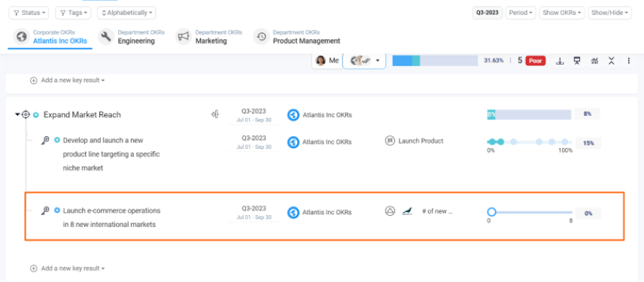The height and width of the screenshot is (282, 644).
Task: Click the globe icon for Corporate OKRs
Action: point(21,37)
